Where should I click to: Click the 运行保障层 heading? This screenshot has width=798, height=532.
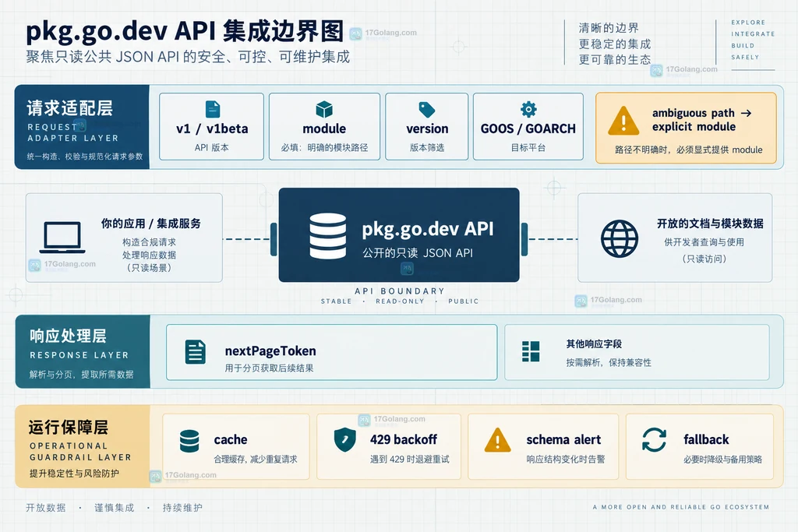point(69,427)
